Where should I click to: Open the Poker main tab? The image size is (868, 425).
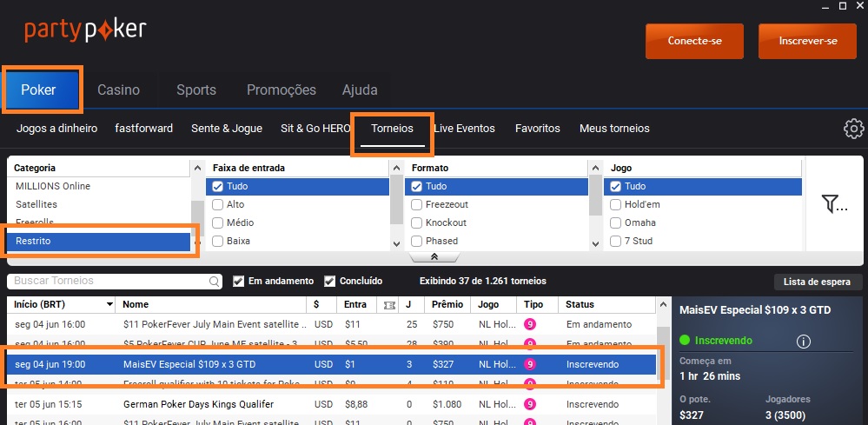click(x=39, y=90)
